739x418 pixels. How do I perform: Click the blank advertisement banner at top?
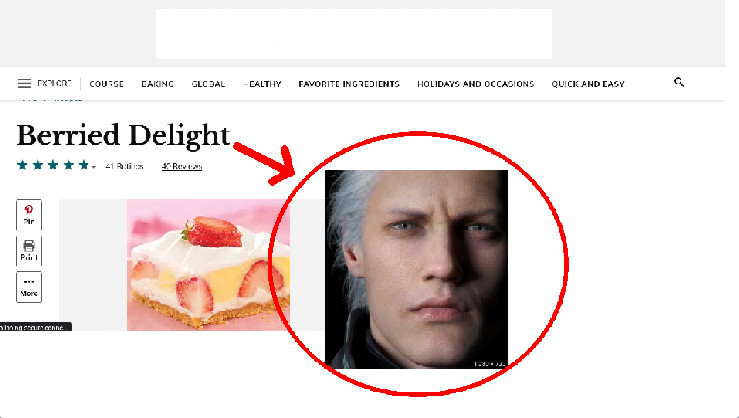(353, 34)
